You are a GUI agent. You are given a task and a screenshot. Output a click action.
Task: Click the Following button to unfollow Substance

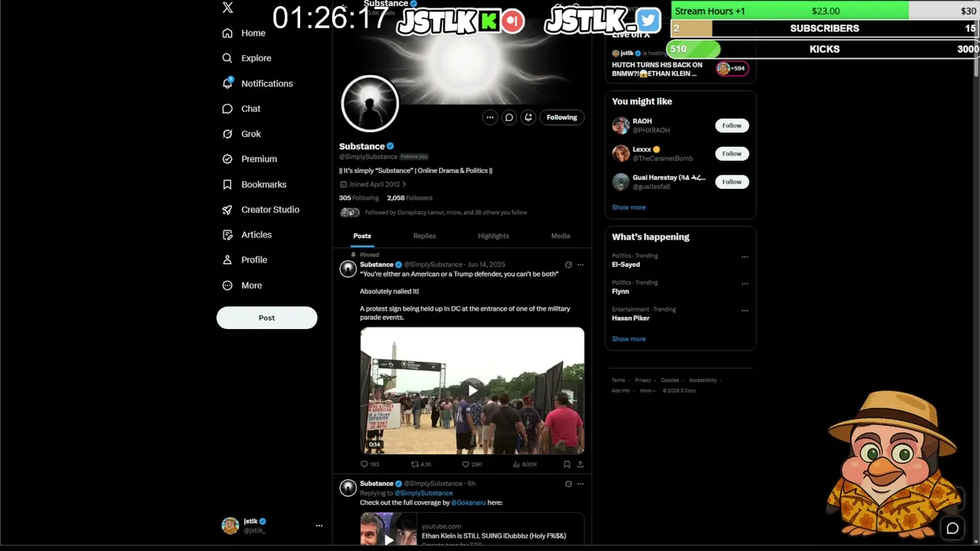pyautogui.click(x=562, y=117)
